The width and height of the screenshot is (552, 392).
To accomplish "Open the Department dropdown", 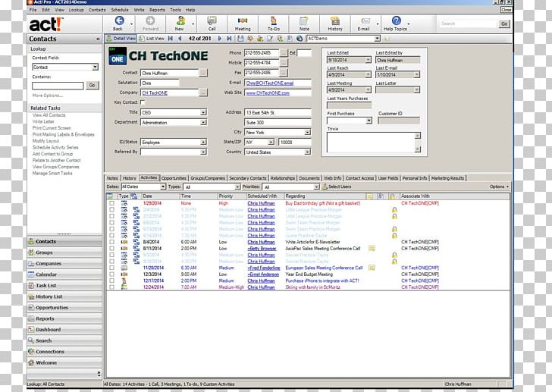I will [x=203, y=123].
